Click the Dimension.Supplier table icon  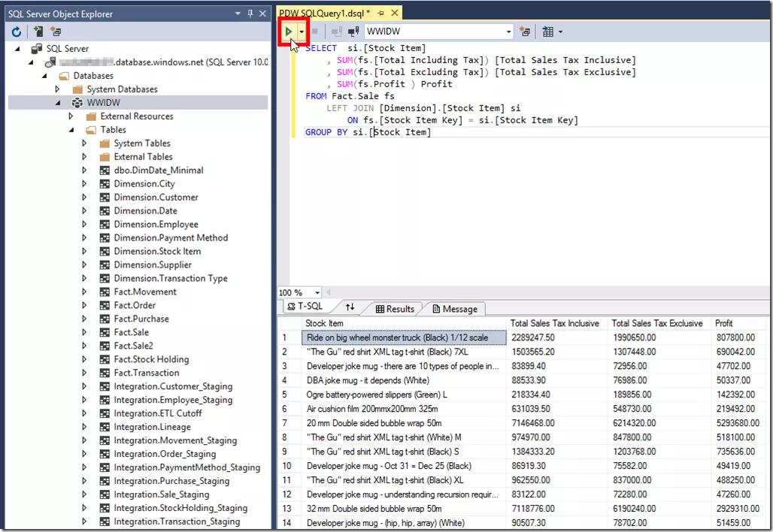coord(105,265)
